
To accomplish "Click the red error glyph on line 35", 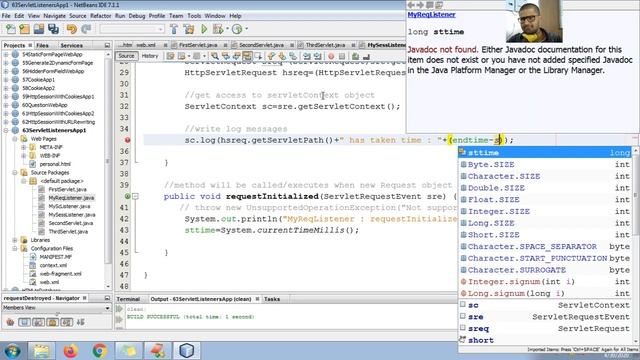I will (127, 140).
